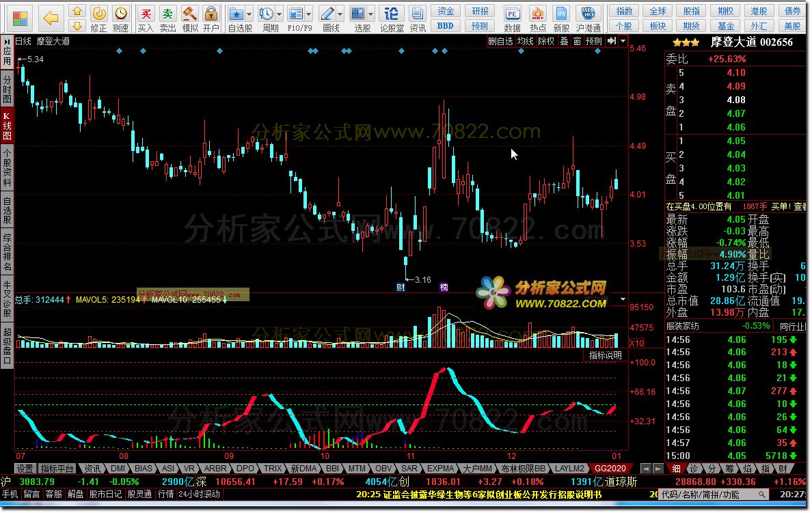Select the BIAS indicator tab

pos(144,469)
